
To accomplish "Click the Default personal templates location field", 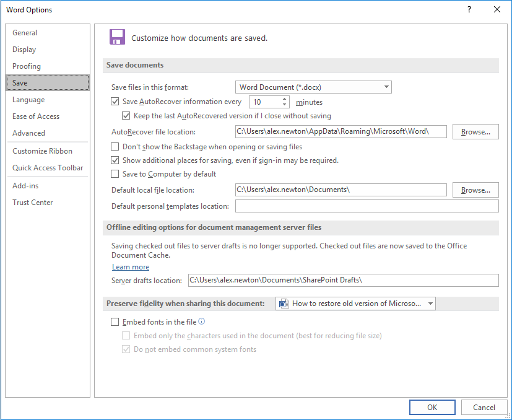I will (x=367, y=206).
